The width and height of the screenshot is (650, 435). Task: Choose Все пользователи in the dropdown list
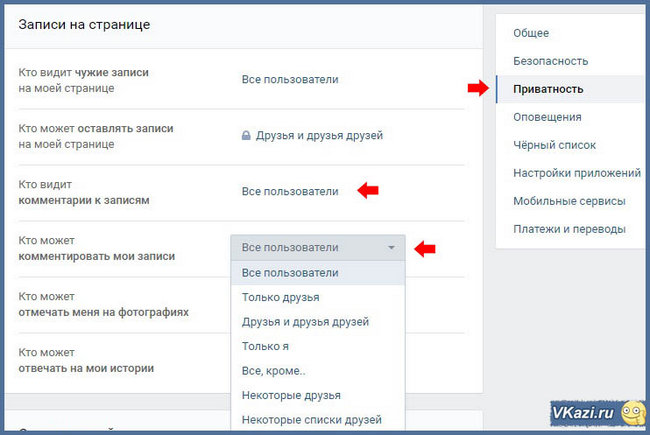[318, 273]
